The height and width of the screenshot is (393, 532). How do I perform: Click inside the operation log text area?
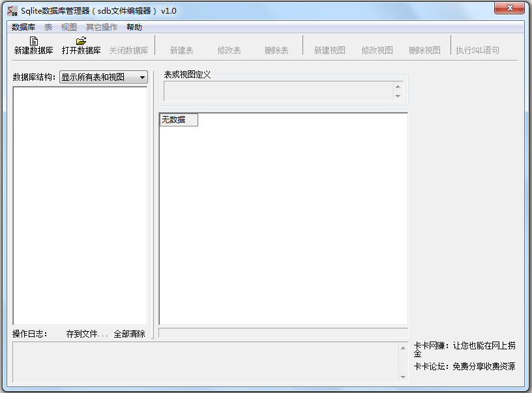click(x=205, y=362)
